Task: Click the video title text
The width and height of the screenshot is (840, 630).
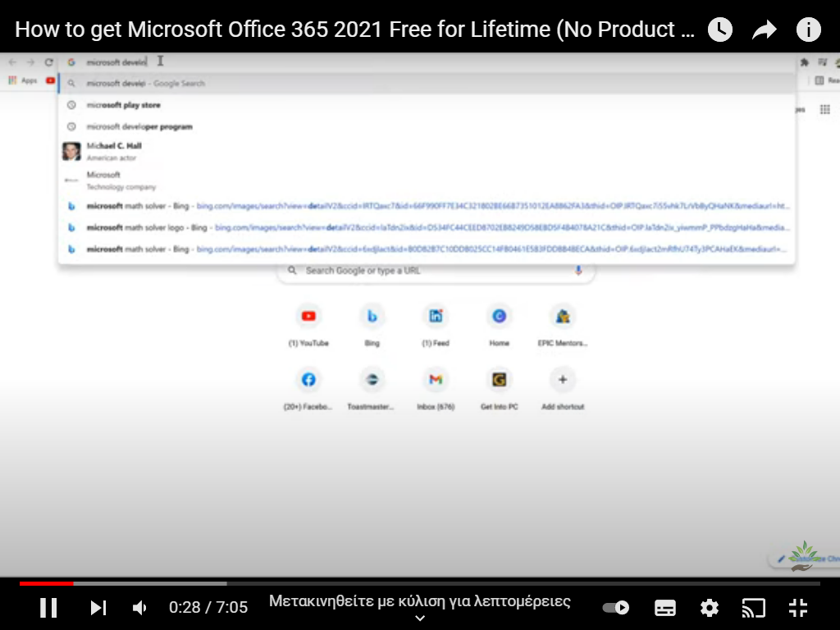Action: coord(354,30)
